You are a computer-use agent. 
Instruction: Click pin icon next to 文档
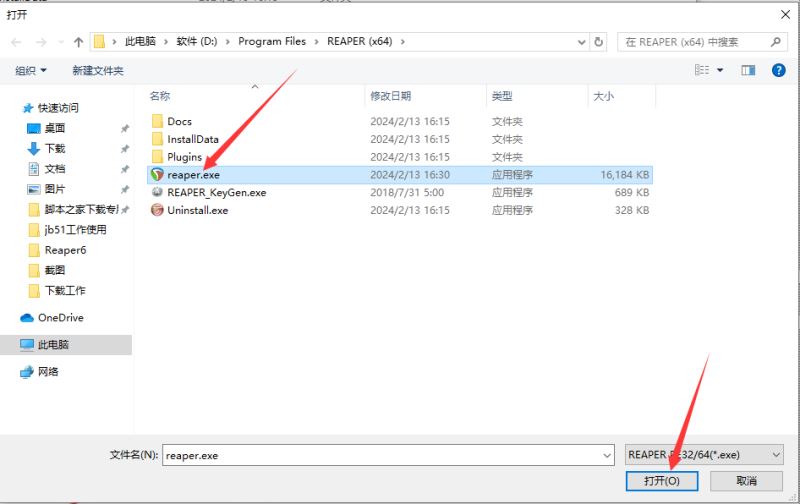click(124, 169)
